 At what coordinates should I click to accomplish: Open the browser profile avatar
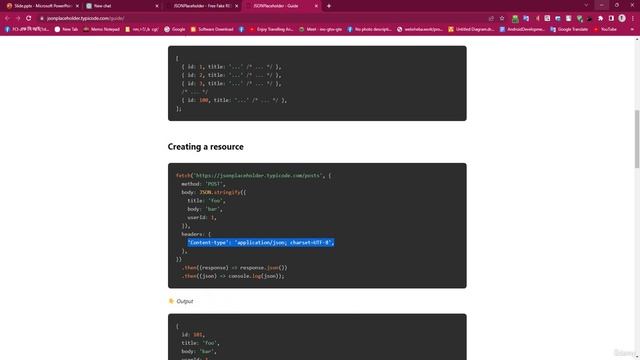[x=622, y=18]
